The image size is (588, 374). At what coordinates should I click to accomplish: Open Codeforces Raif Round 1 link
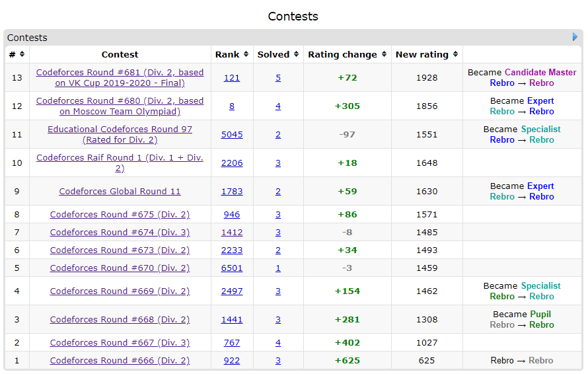click(x=120, y=163)
